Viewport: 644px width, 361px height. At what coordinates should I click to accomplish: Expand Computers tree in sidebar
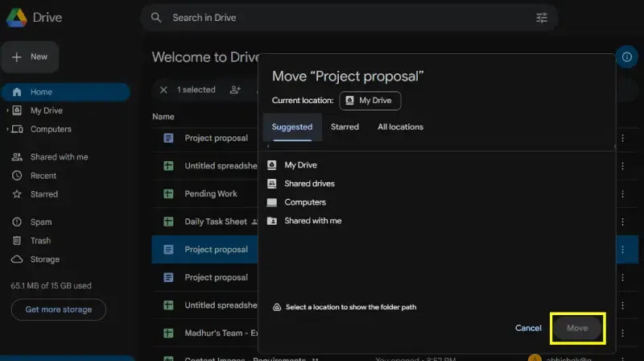[x=7, y=129]
